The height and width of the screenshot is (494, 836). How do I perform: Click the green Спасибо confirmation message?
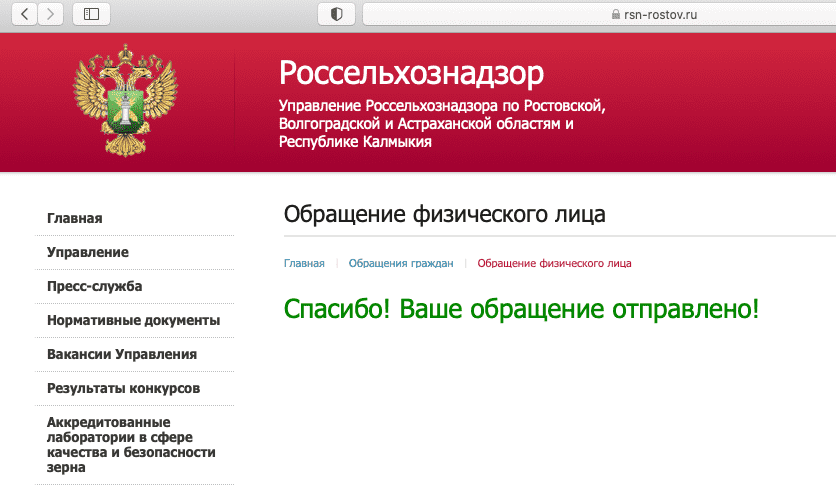pyautogui.click(x=521, y=309)
